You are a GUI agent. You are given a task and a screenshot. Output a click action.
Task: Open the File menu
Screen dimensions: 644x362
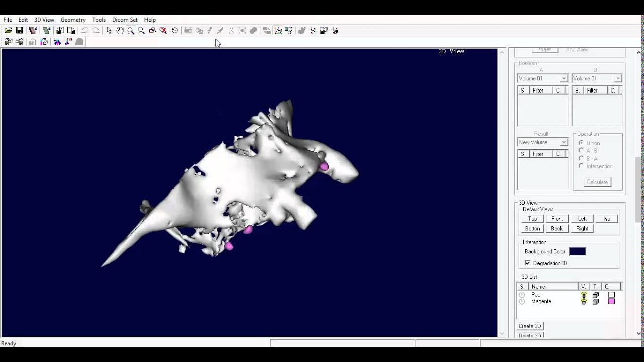[x=8, y=20]
